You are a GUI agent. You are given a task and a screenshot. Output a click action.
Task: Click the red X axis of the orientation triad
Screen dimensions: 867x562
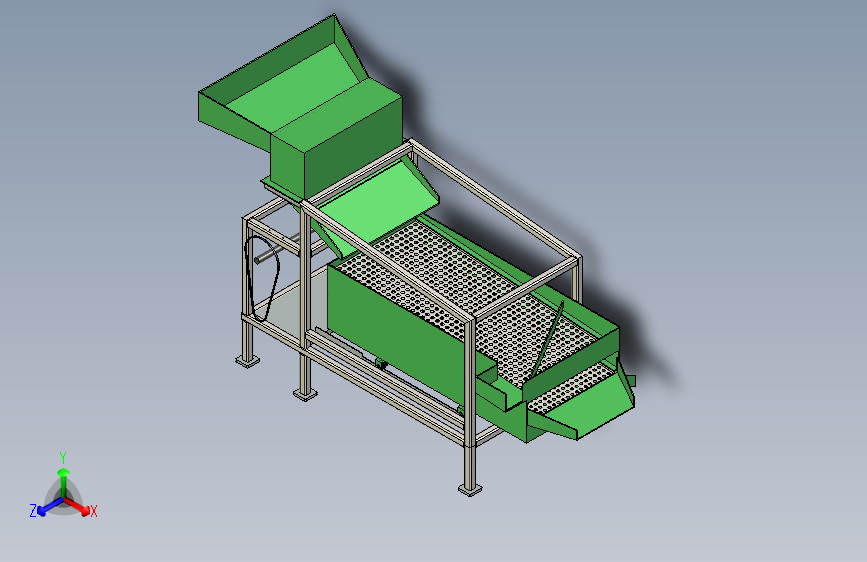click(77, 506)
